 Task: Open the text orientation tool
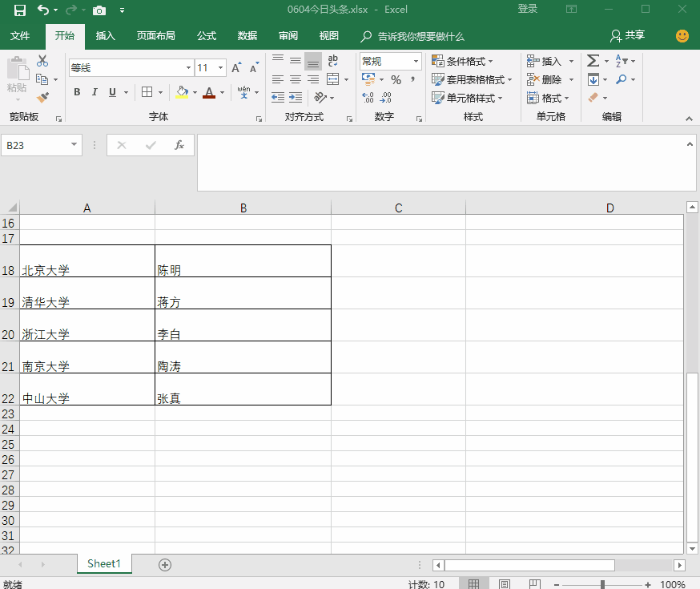coord(320,97)
